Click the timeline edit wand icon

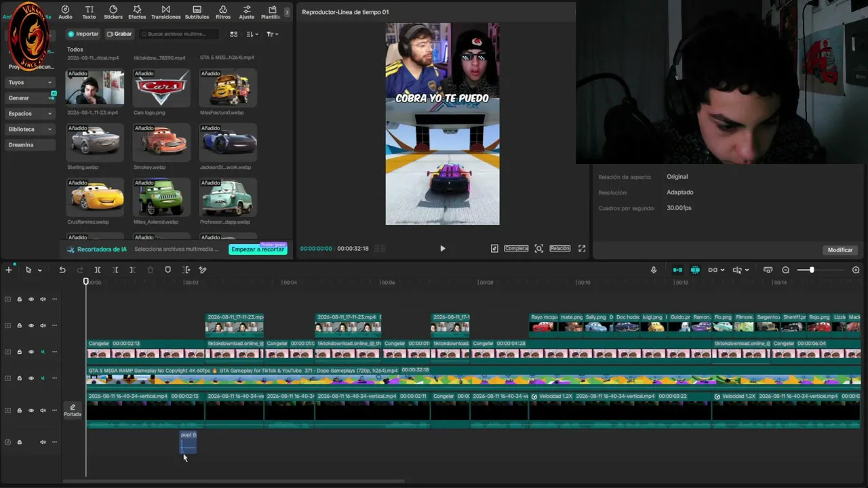pos(203,270)
